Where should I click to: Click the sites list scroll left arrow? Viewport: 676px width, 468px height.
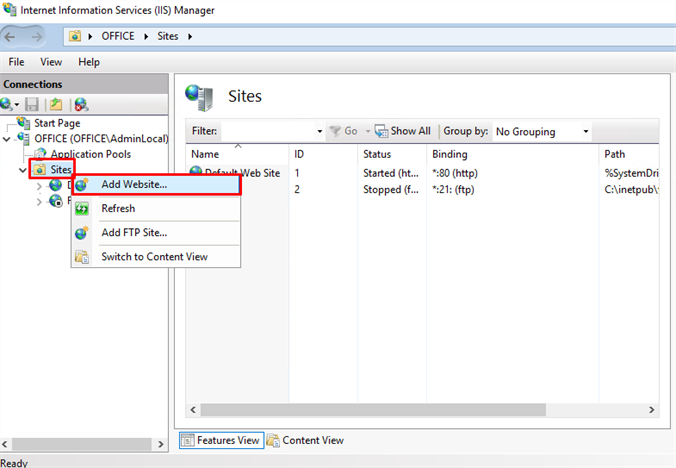(193, 410)
